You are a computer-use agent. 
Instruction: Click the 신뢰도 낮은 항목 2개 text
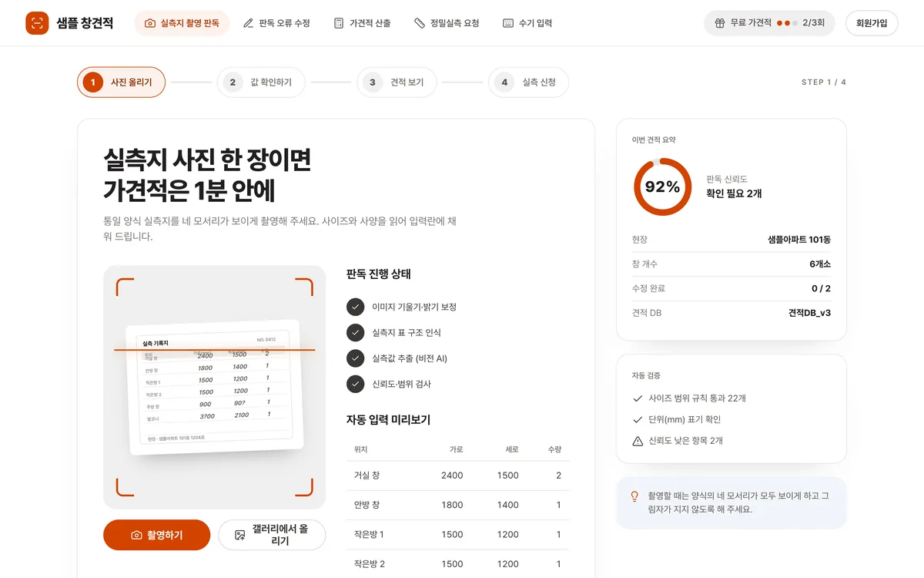686,441
